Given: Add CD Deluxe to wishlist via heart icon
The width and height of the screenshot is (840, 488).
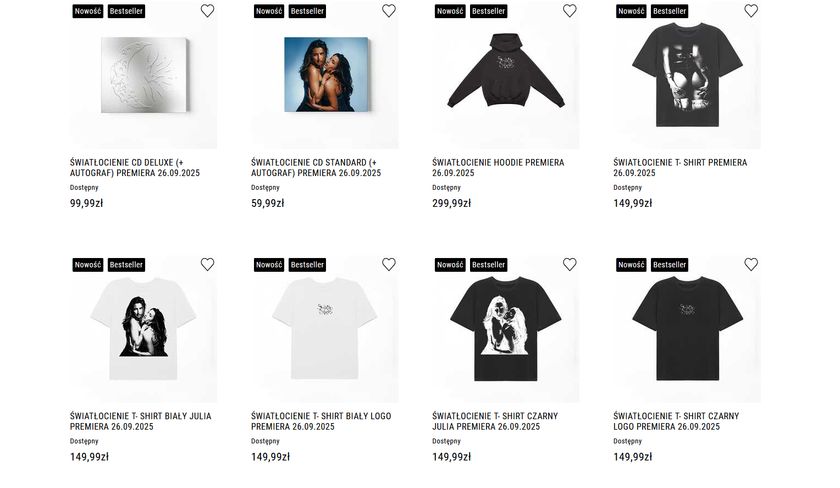Looking at the screenshot, I should [207, 11].
